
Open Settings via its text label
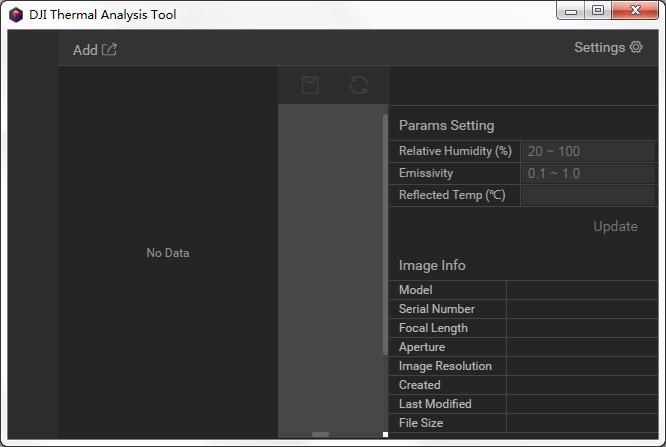599,47
